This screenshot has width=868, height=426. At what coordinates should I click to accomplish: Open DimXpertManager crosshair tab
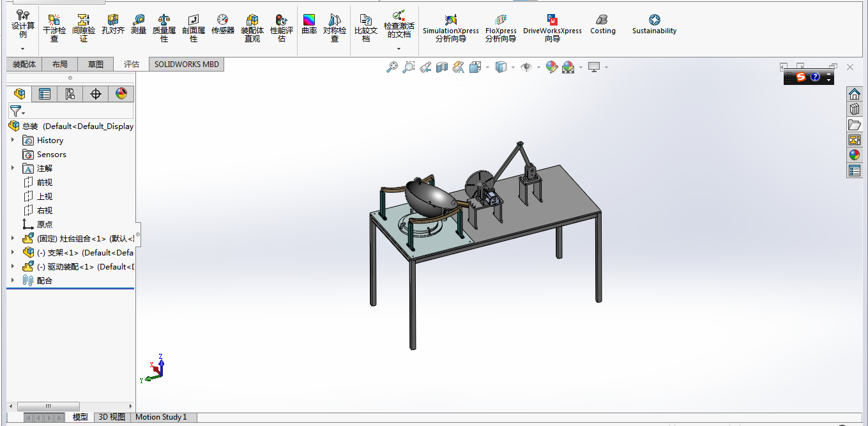(x=96, y=95)
